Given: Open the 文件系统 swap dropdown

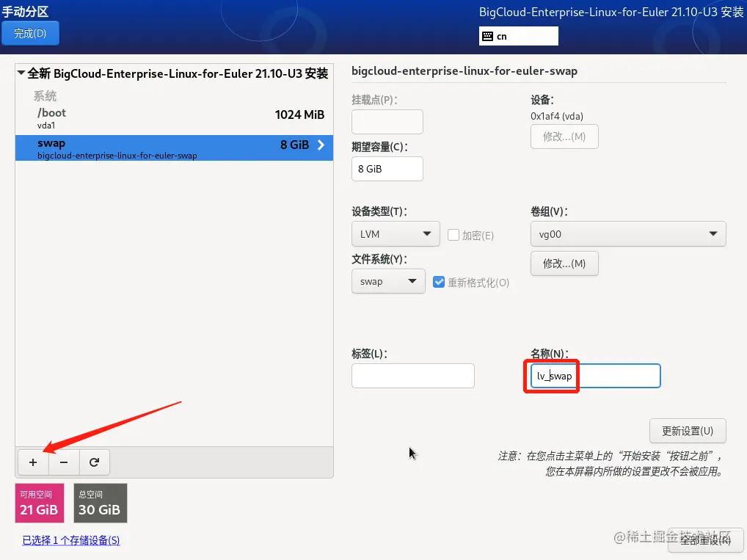Looking at the screenshot, I should click(x=388, y=281).
